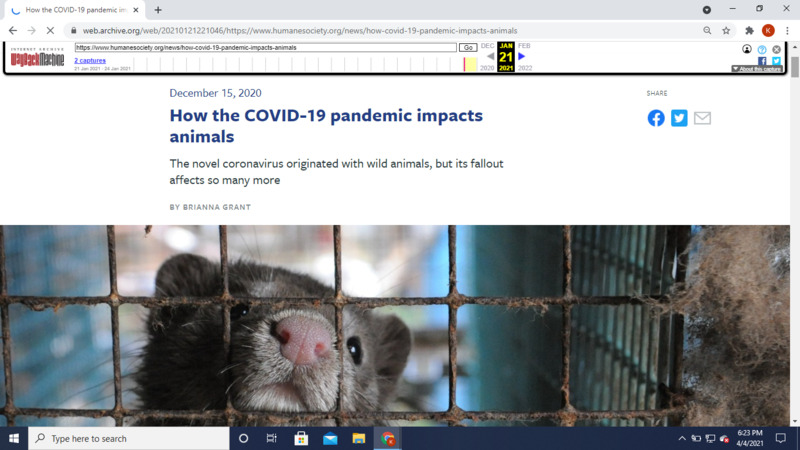
Task: Click the highlighted bar on the capture timeline
Action: click(470, 64)
